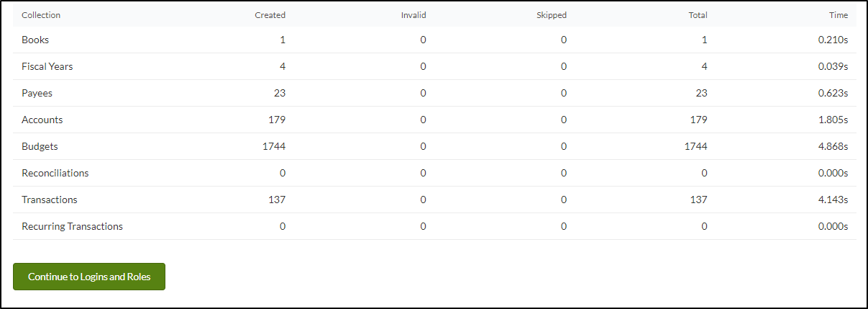Select the Books row label

click(x=35, y=40)
